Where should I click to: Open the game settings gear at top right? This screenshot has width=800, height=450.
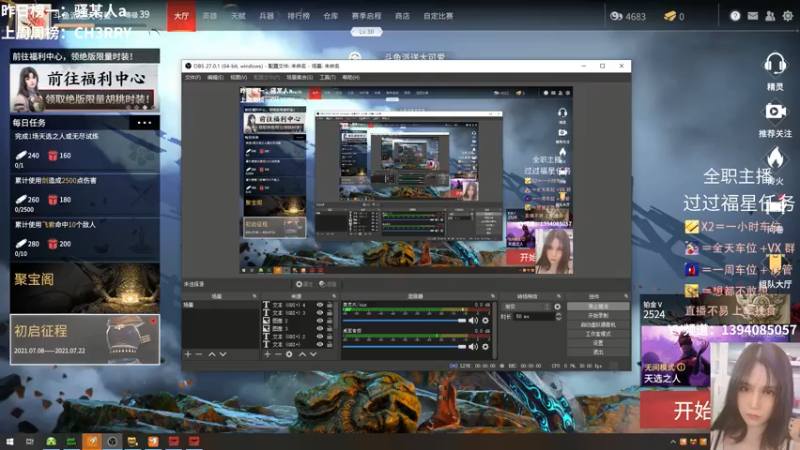coord(788,16)
